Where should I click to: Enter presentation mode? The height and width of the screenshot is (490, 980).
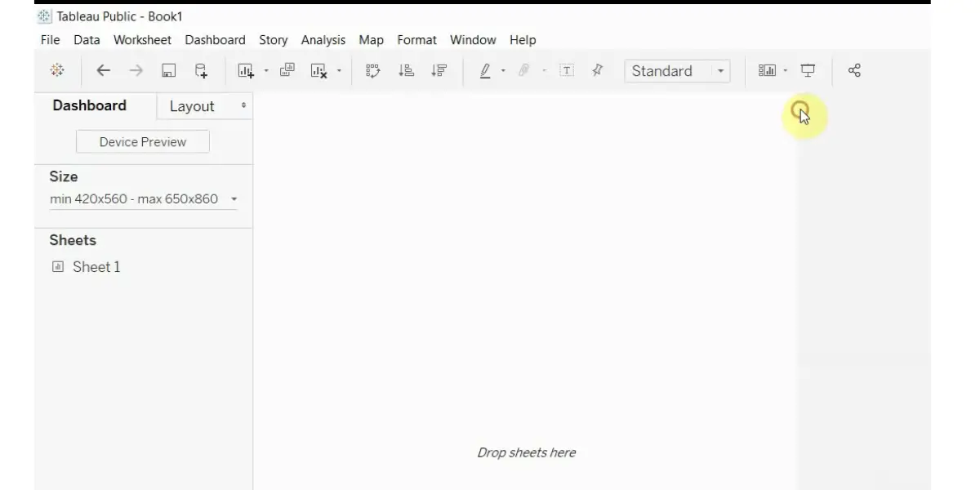click(808, 71)
